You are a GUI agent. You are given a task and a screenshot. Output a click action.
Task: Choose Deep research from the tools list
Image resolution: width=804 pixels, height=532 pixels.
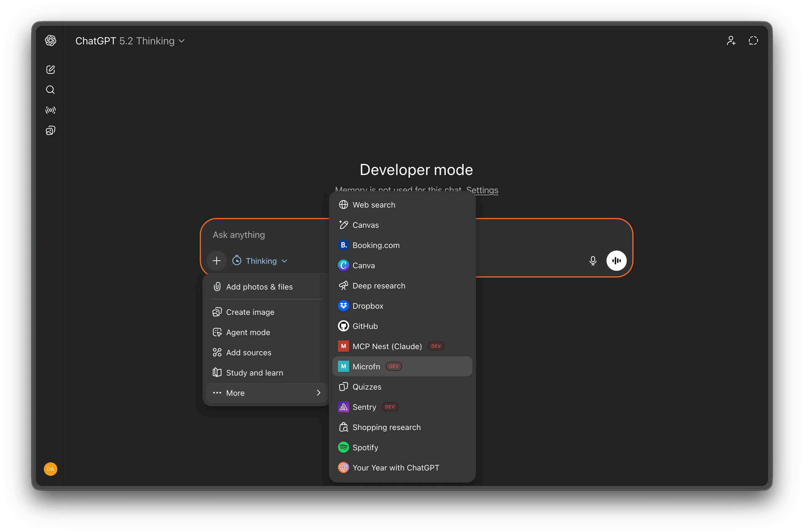(x=379, y=286)
